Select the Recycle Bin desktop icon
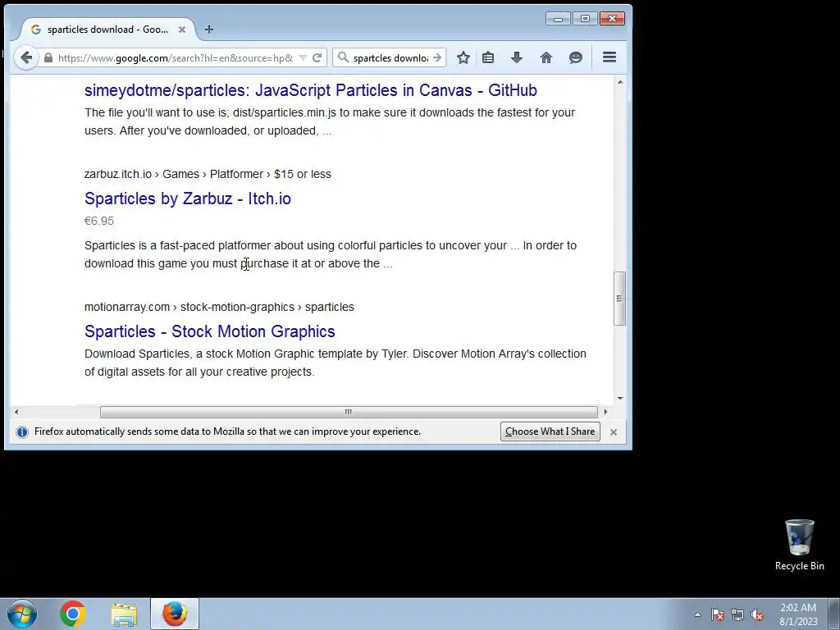The width and height of the screenshot is (840, 630). pyautogui.click(x=799, y=545)
